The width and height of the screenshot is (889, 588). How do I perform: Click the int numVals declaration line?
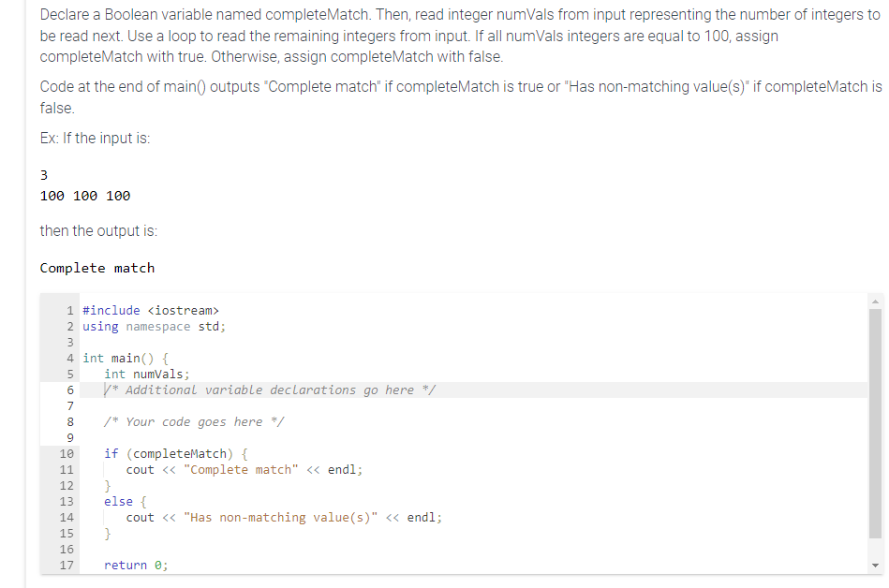tap(141, 374)
